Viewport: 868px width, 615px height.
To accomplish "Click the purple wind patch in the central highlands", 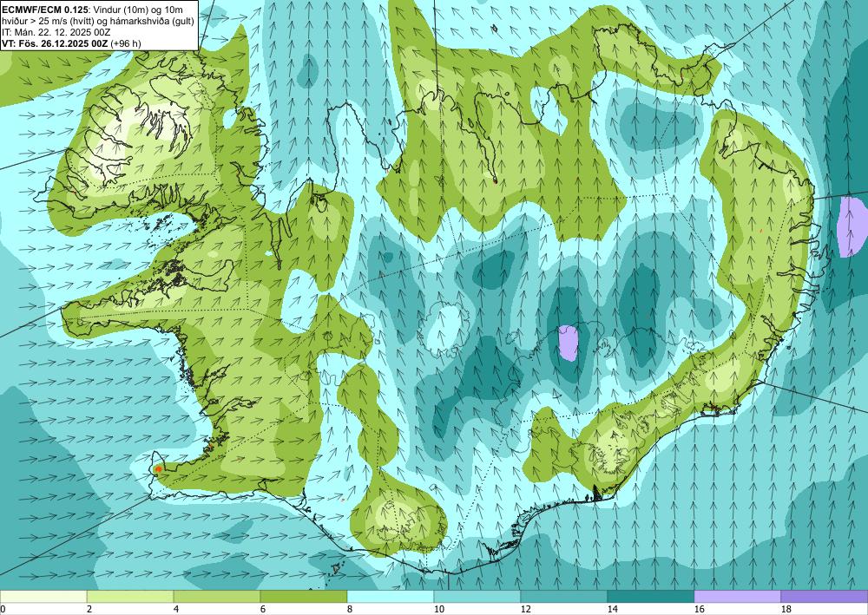I will click(x=568, y=343).
